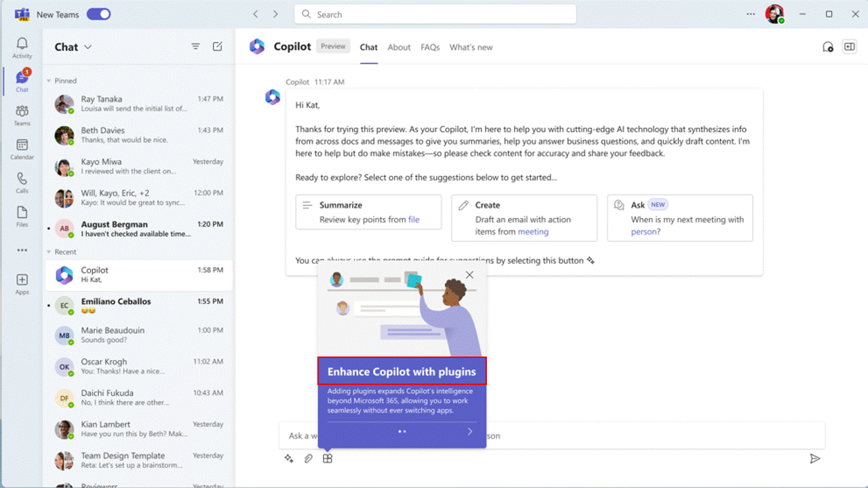Open the Activity feed in sidebar
Image resolution: width=868 pixels, height=488 pixels.
22,47
